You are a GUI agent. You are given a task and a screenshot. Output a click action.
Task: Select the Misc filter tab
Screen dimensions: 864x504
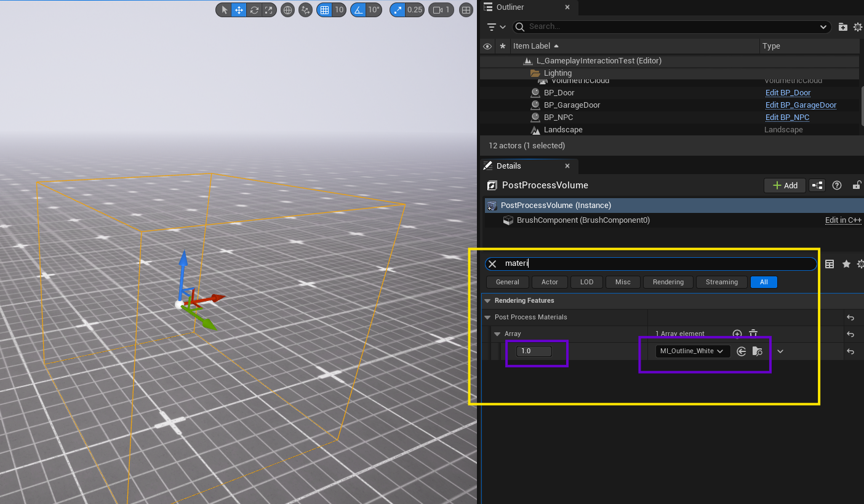click(x=623, y=282)
